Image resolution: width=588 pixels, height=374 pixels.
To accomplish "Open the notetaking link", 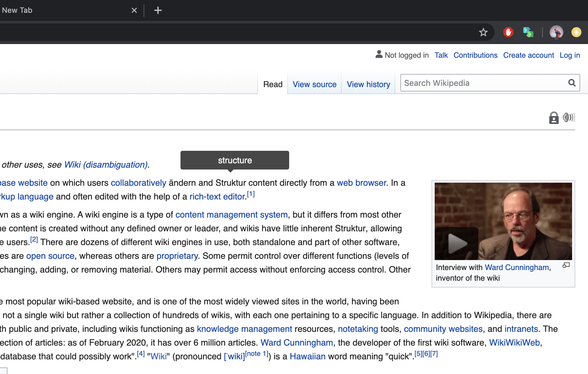I will click(358, 329).
